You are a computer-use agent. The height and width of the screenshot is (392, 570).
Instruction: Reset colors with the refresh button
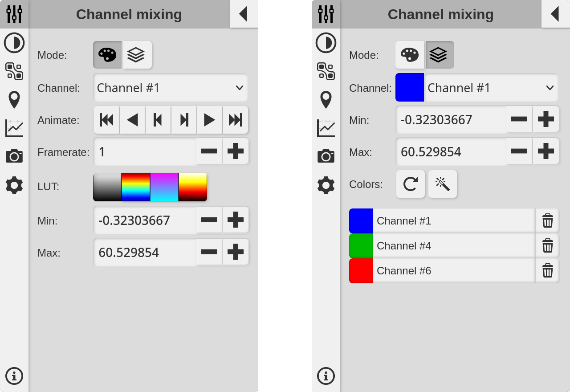click(411, 184)
